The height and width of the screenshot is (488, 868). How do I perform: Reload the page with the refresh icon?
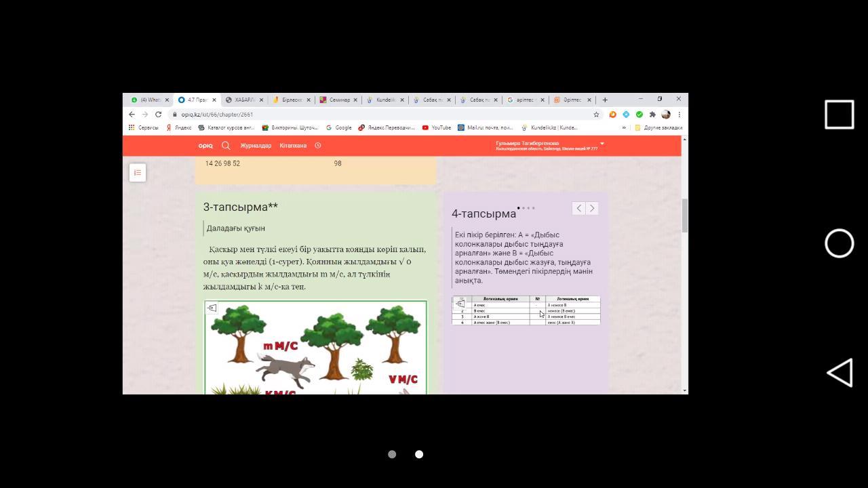(158, 115)
